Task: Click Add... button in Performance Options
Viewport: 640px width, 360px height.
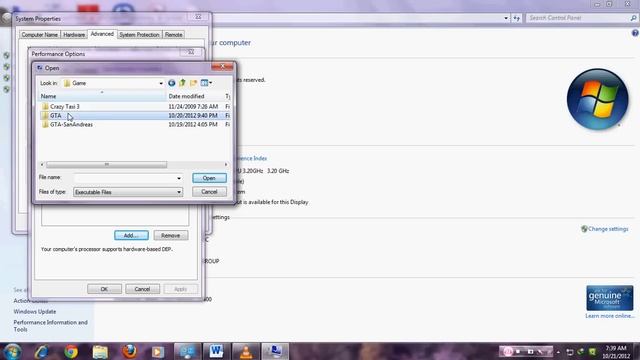Action: tap(131, 236)
